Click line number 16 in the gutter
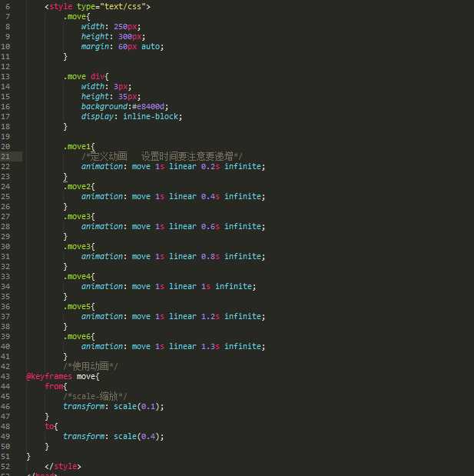 [5, 107]
